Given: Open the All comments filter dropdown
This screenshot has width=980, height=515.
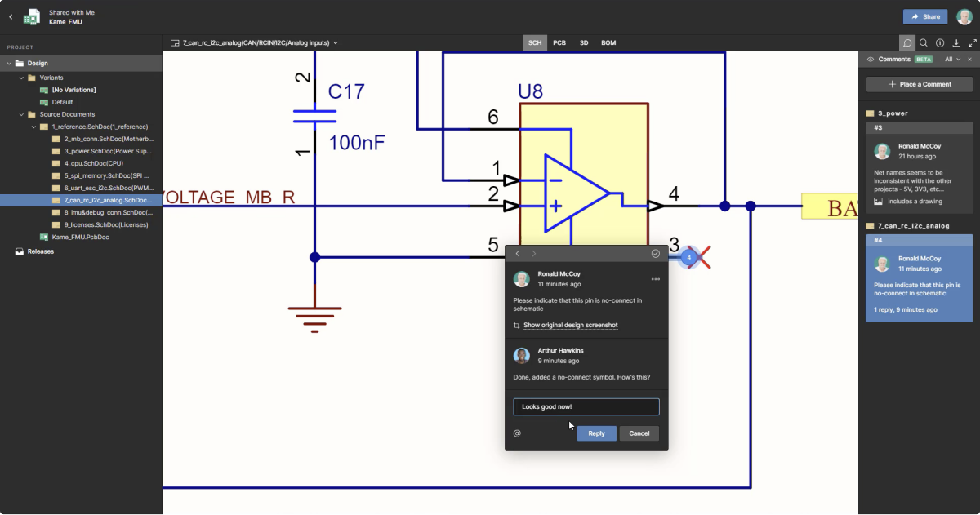Looking at the screenshot, I should pyautogui.click(x=951, y=60).
